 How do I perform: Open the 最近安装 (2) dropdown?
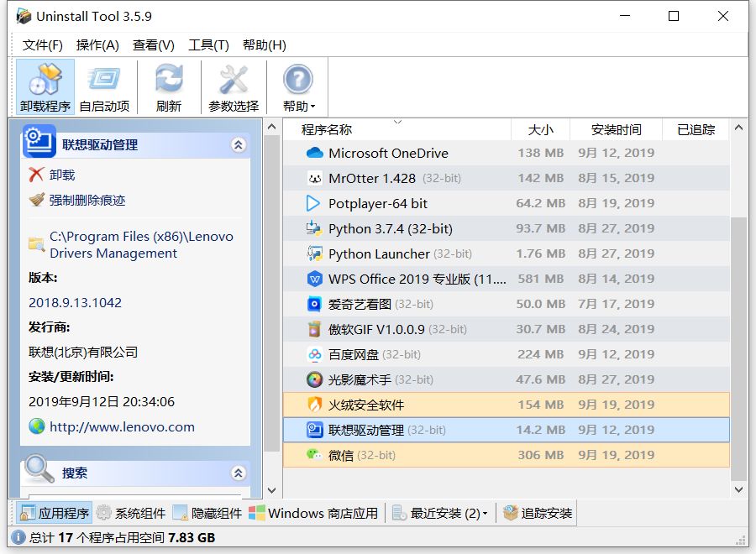439,513
